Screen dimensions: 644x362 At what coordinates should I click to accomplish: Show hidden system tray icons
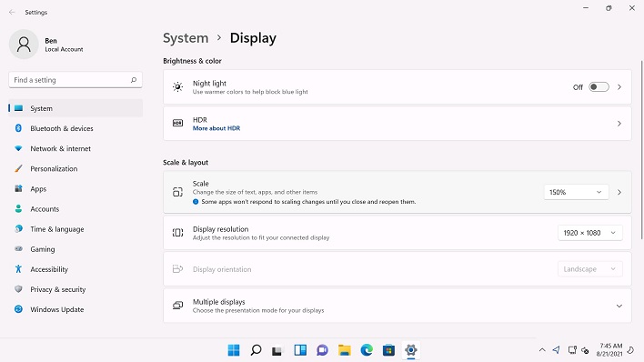pyautogui.click(x=542, y=350)
